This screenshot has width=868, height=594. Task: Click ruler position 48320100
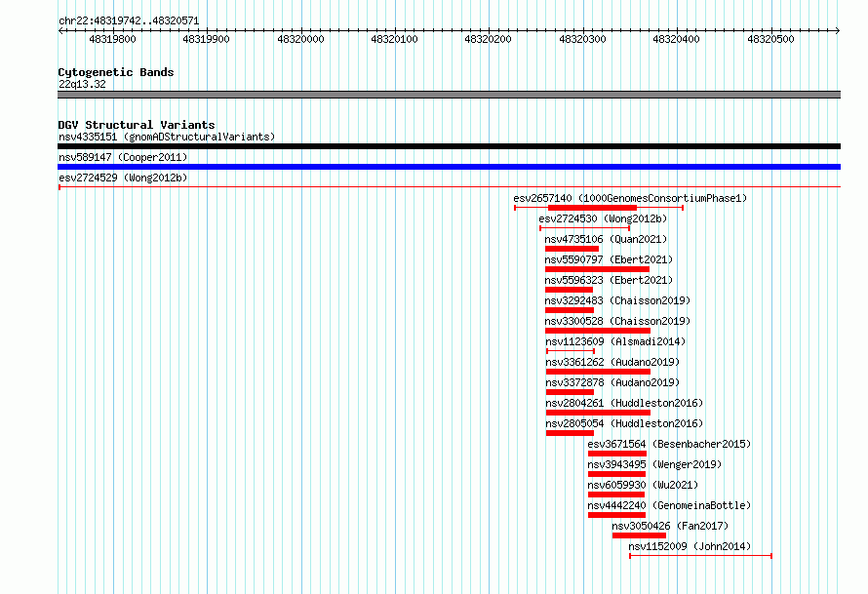(394, 39)
